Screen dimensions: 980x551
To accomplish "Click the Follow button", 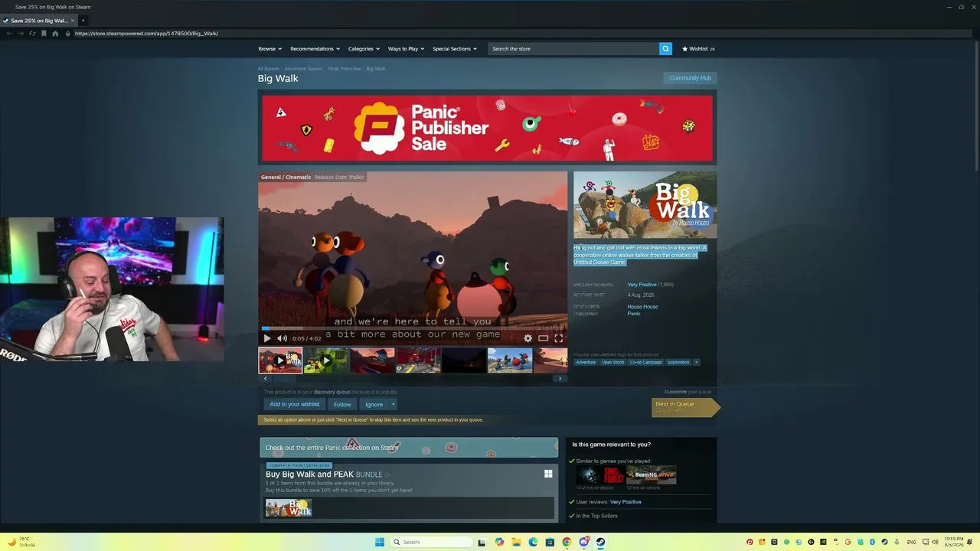I will (342, 404).
